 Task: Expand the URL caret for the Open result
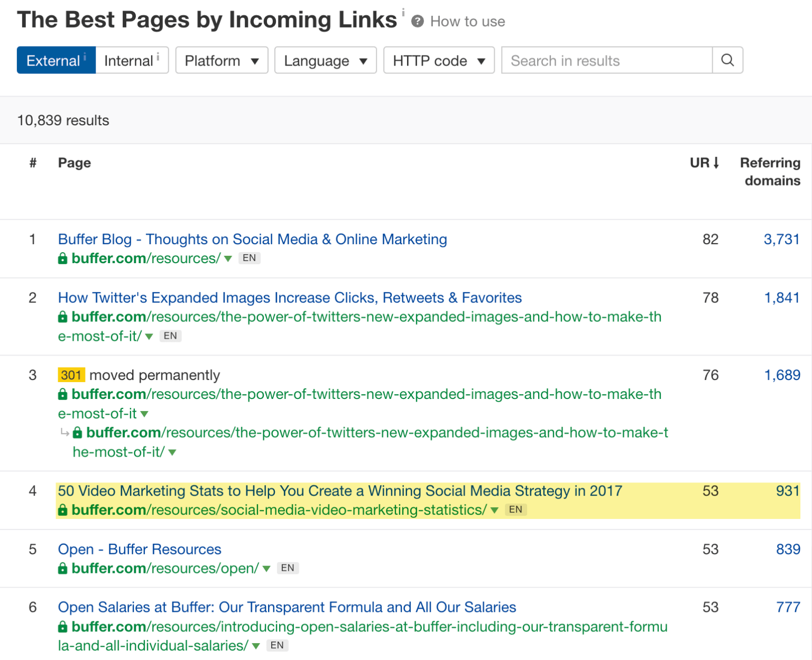(x=267, y=569)
